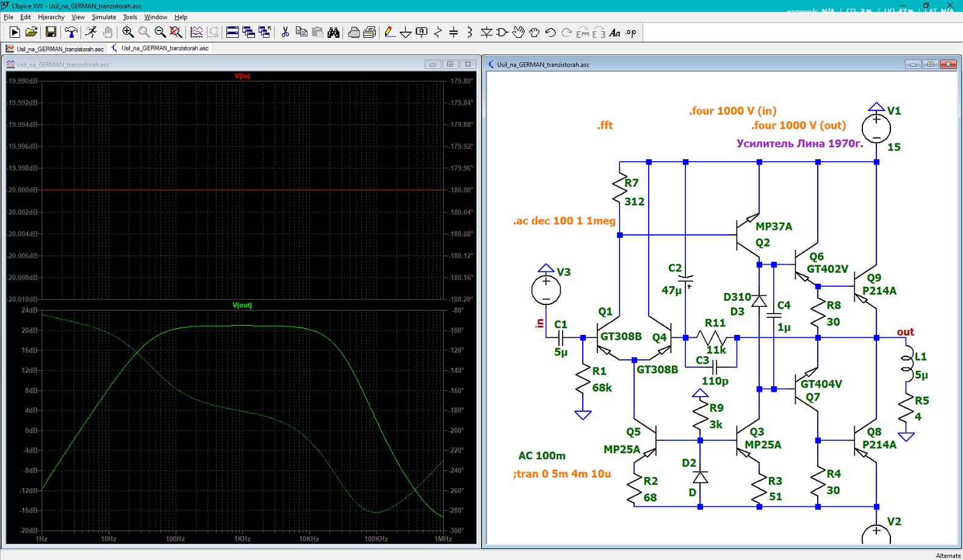Click the New Schematic toolbar icon

click(15, 32)
